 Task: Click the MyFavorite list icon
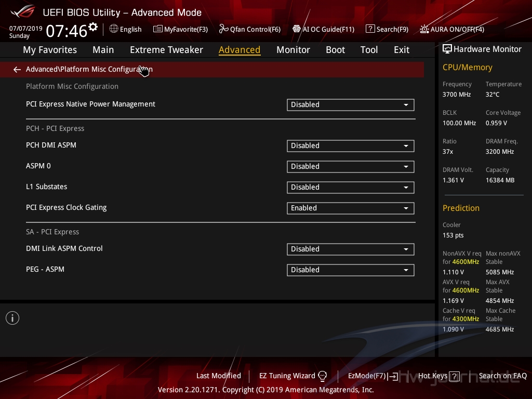[x=157, y=29]
